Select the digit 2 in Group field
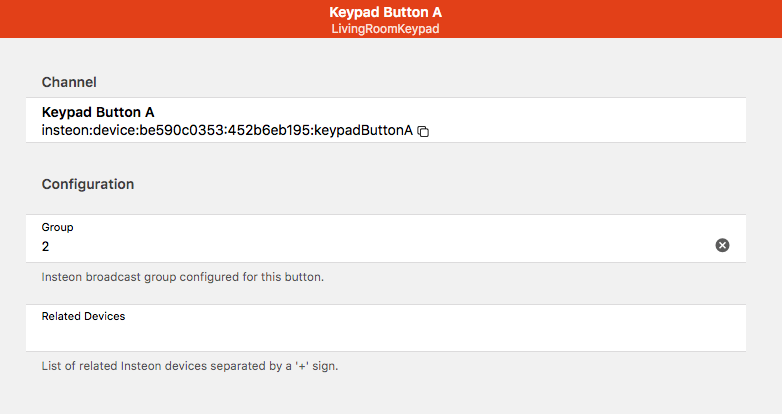This screenshot has width=782, height=414. [x=45, y=246]
